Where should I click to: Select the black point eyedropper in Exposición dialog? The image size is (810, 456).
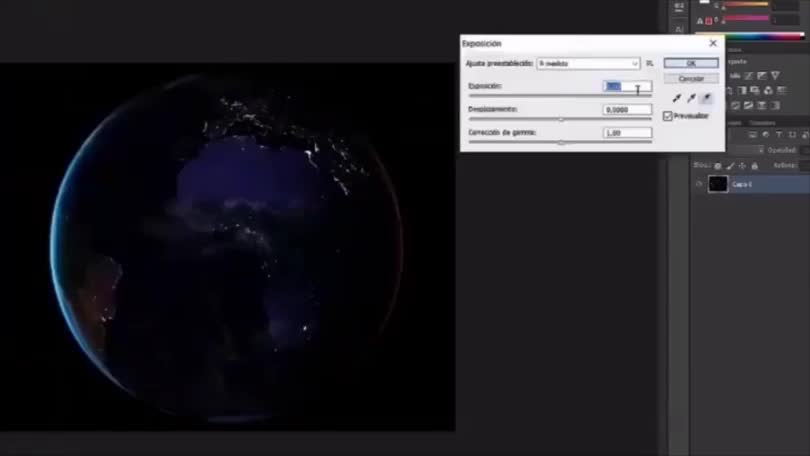click(677, 98)
